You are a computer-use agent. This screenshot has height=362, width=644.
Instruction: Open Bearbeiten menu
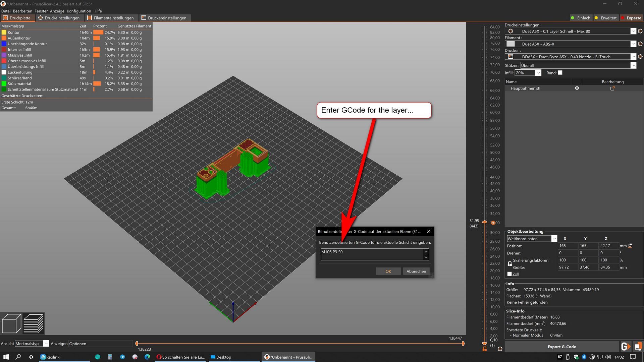tap(22, 11)
